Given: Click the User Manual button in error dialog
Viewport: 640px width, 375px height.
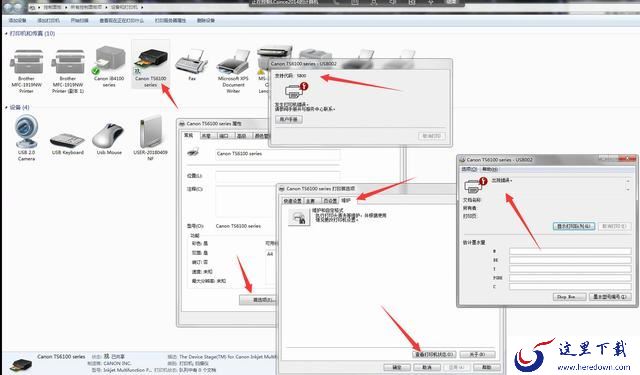Looking at the screenshot, I should [289, 120].
